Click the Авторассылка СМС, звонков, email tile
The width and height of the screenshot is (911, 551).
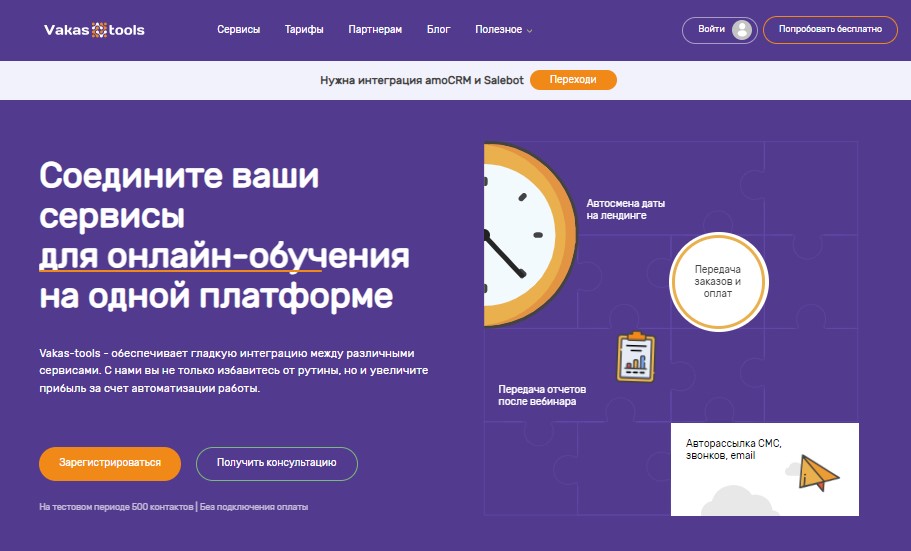click(733, 449)
